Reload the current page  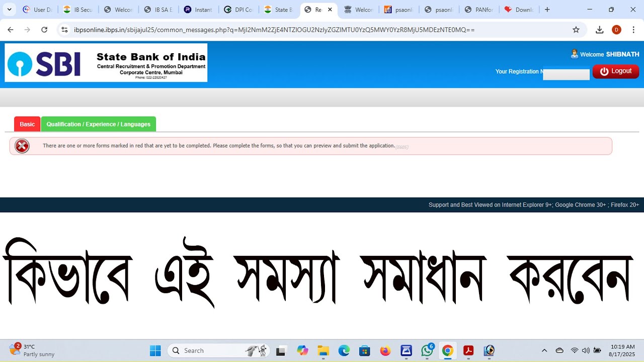(x=44, y=30)
